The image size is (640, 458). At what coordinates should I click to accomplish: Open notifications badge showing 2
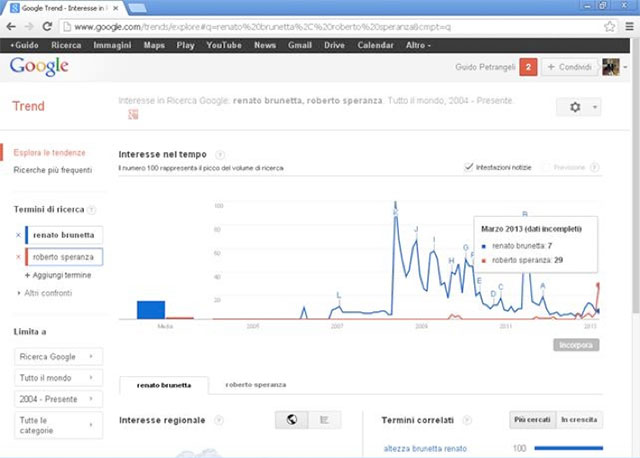[528, 67]
